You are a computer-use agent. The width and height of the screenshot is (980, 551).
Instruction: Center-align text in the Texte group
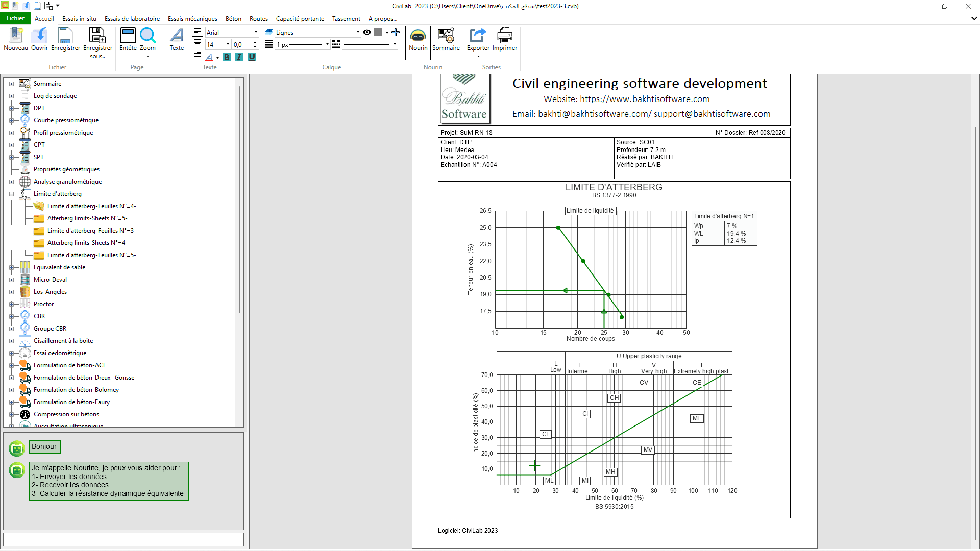click(x=198, y=43)
